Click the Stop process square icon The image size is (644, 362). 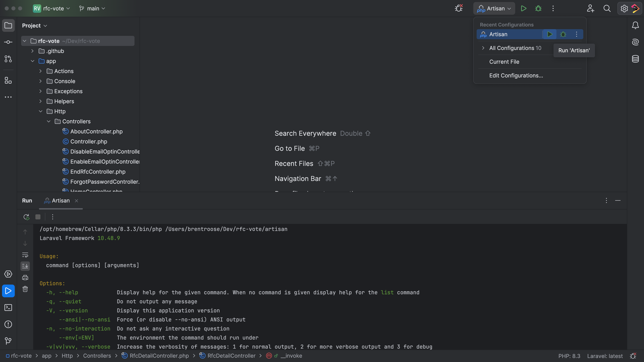pyautogui.click(x=38, y=217)
